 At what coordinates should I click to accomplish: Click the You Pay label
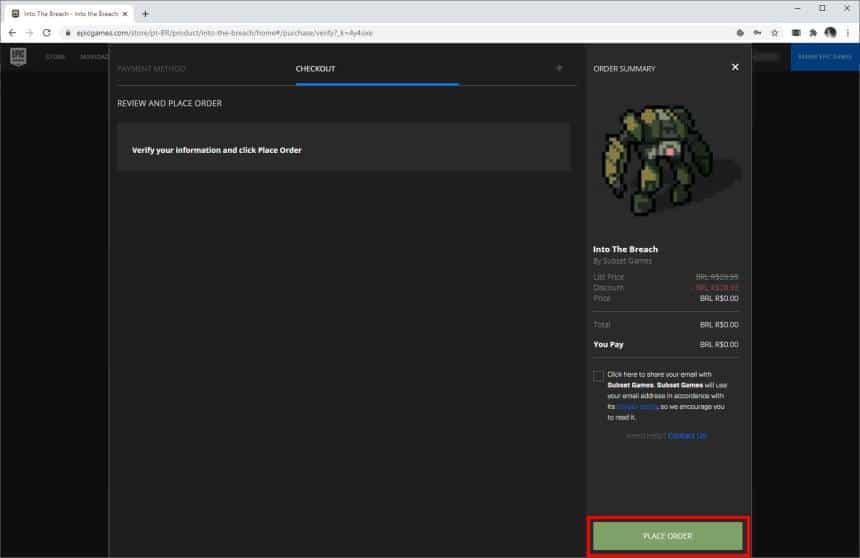(608, 345)
